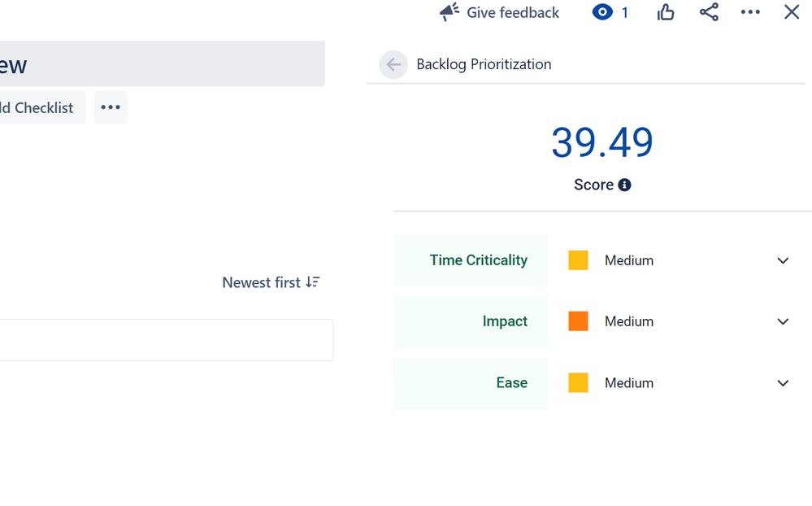
Task: Click the orange Impact swatch
Action: tap(578, 321)
